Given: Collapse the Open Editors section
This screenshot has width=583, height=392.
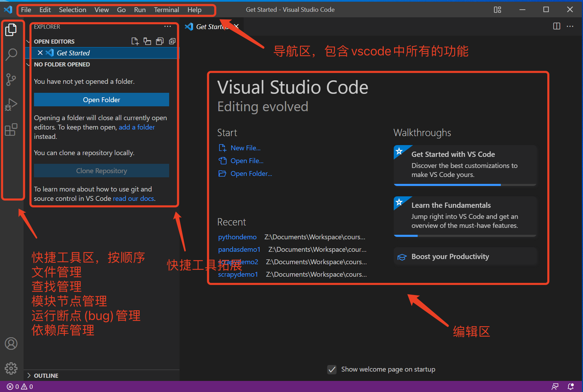Looking at the screenshot, I should (x=28, y=42).
